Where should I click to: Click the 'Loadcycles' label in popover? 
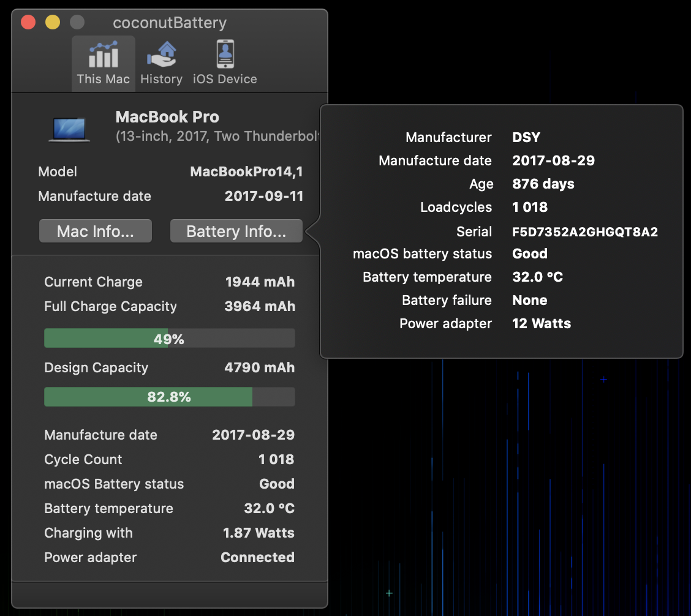pos(456,207)
